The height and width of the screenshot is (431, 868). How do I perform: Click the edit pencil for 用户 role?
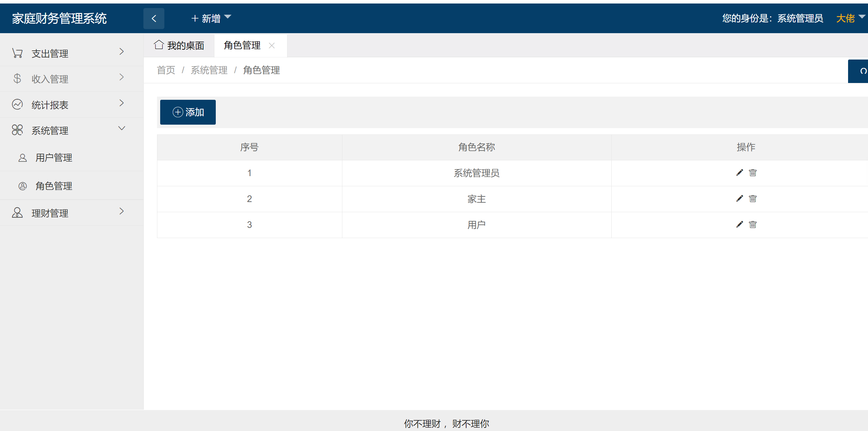tap(739, 224)
